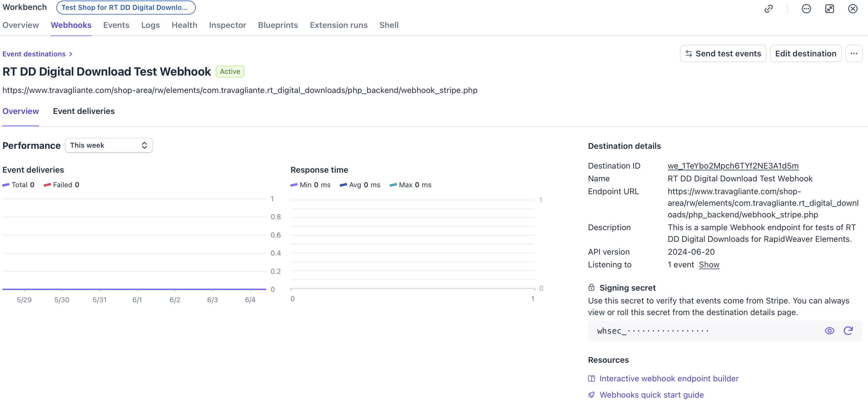View the Extension runs tab
The image size is (868, 411).
338,25
